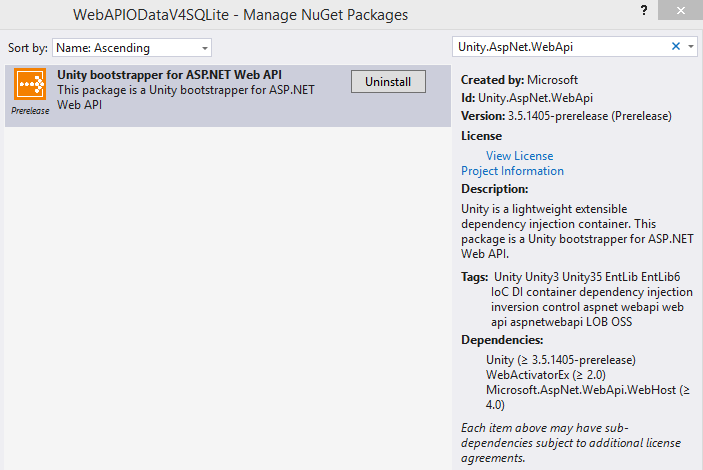Screen dimensions: 703x470
Task: Click the Prerelease label under the package icon
Action: point(30,111)
